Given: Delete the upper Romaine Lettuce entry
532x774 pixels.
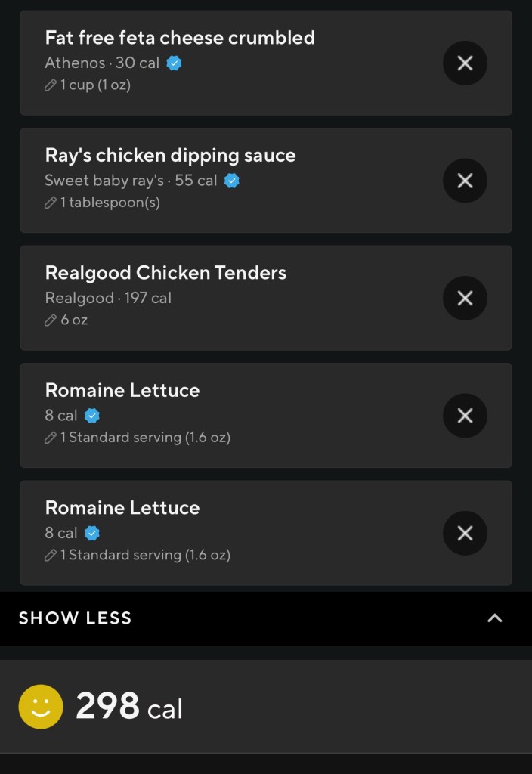Looking at the screenshot, I should point(465,416).
